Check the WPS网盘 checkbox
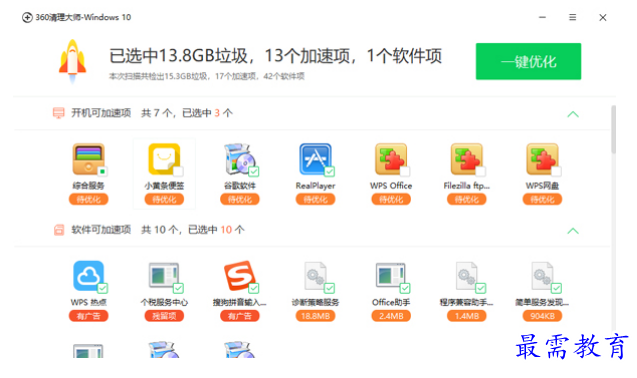 pos(556,172)
